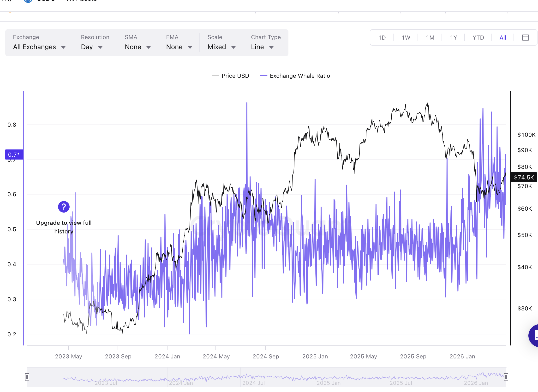Grab the left range navigator handle
The width and height of the screenshot is (538, 392).
27,377
